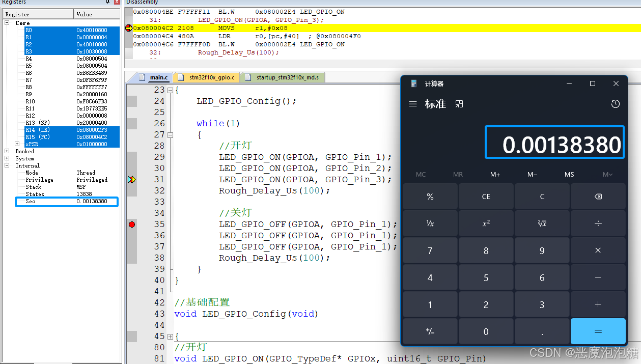641x364 pixels.
Task: Click the square root key
Action: pos(542,223)
